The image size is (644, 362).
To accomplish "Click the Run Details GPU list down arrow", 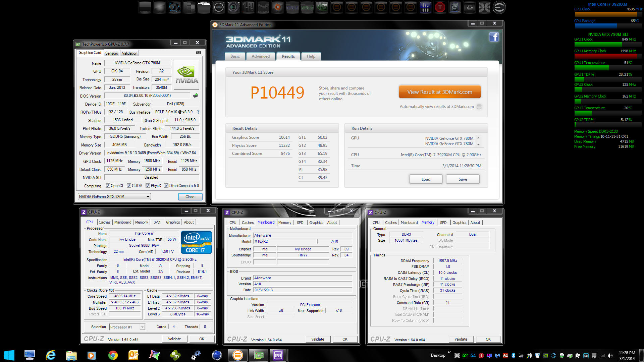I will point(478,145).
